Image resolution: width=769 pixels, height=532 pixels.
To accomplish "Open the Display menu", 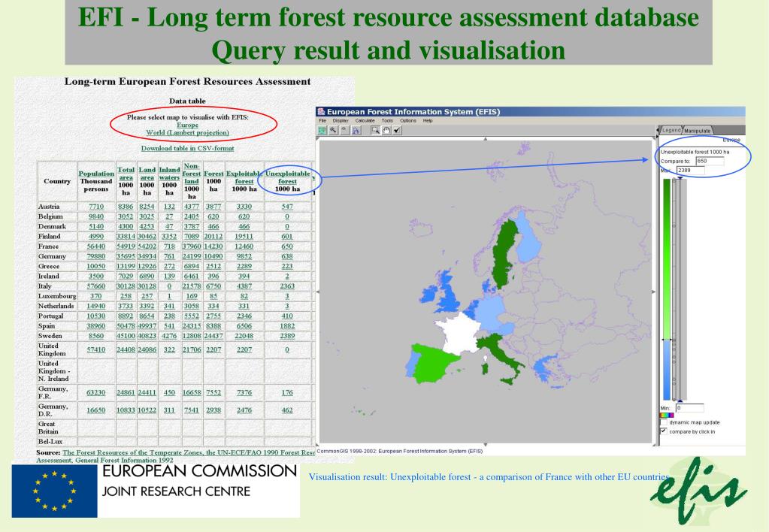I will click(x=341, y=121).
